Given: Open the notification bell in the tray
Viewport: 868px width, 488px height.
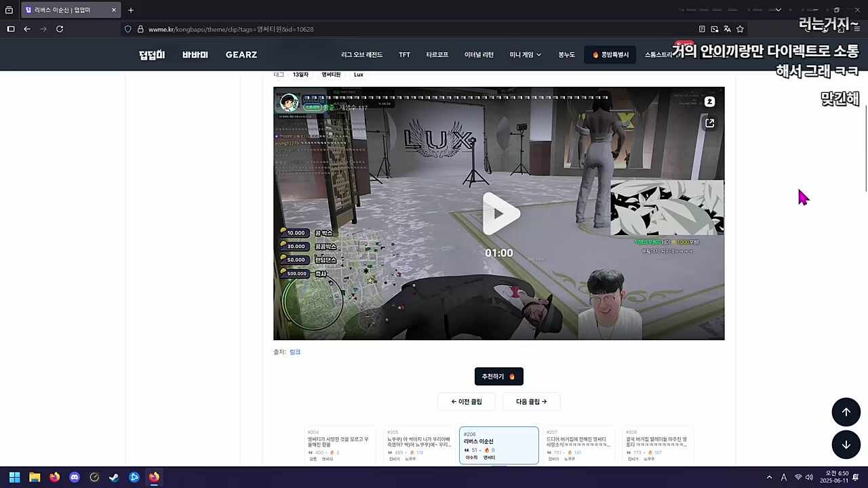Looking at the screenshot, I should point(856,477).
